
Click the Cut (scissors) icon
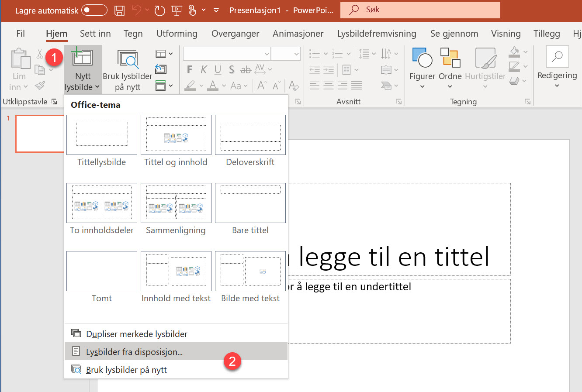point(39,53)
